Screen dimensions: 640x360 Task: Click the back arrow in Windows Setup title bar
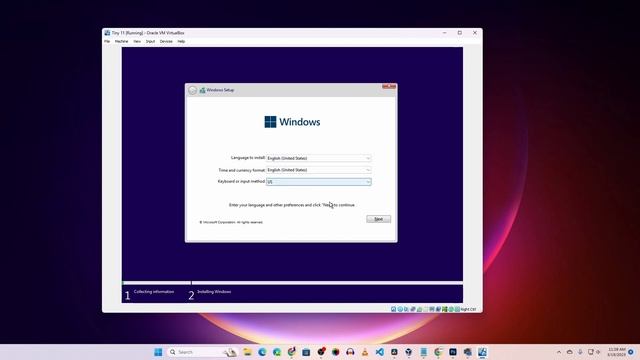tap(192, 90)
